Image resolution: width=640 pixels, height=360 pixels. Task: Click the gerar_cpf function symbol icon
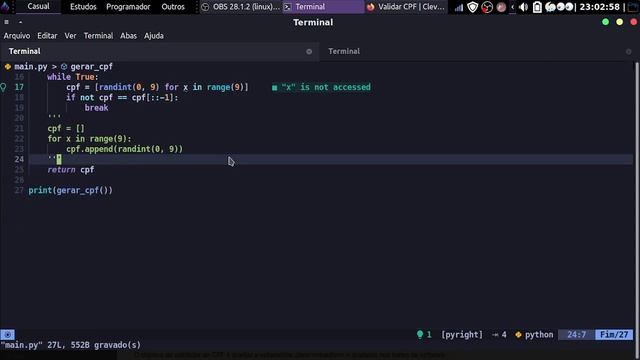point(64,67)
